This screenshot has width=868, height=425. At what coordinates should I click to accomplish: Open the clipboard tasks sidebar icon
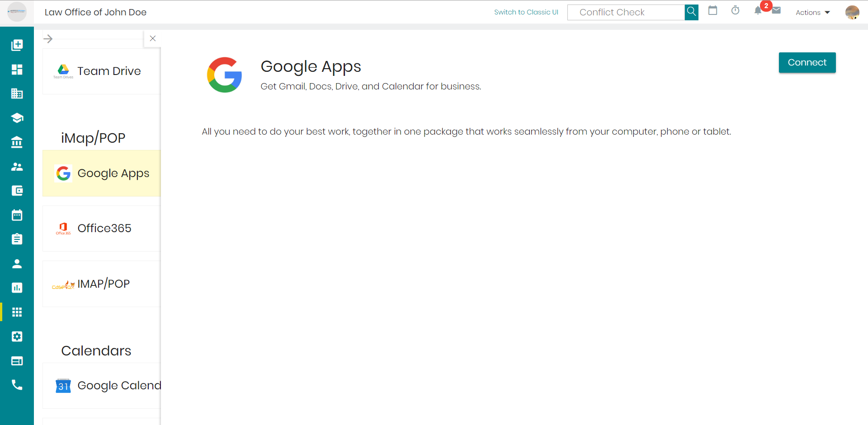tap(17, 239)
